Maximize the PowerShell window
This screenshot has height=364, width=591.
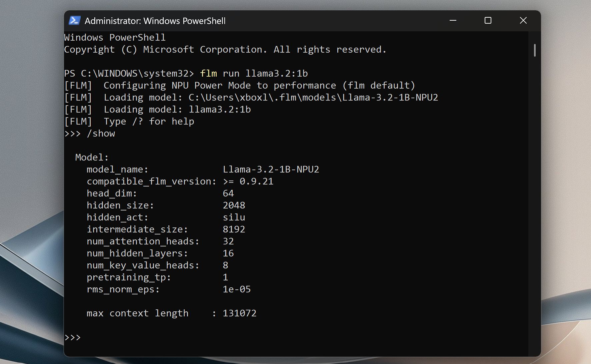(x=488, y=21)
